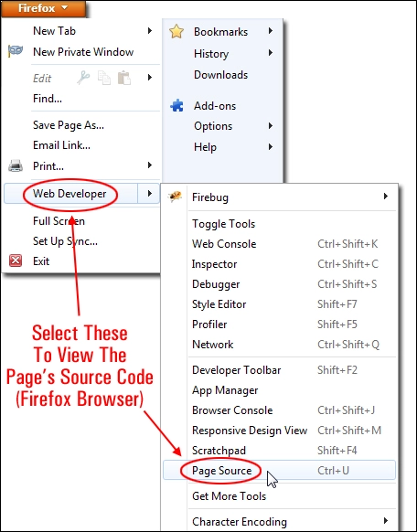The width and height of the screenshot is (417, 532).
Task: Click the orange Firefox menu button
Action: click(43, 8)
